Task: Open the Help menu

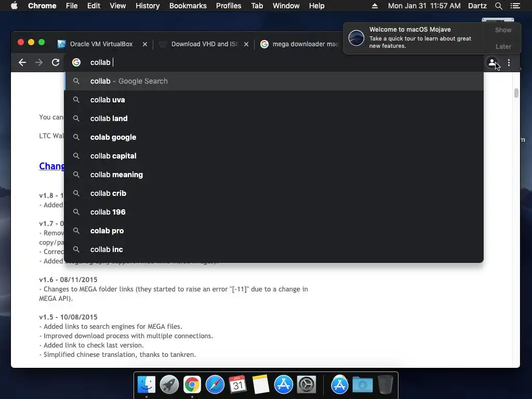Action: (316, 6)
